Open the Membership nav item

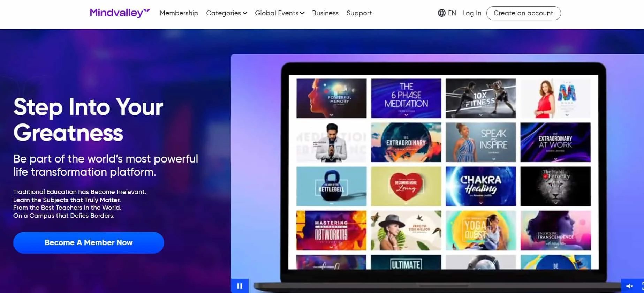(179, 13)
